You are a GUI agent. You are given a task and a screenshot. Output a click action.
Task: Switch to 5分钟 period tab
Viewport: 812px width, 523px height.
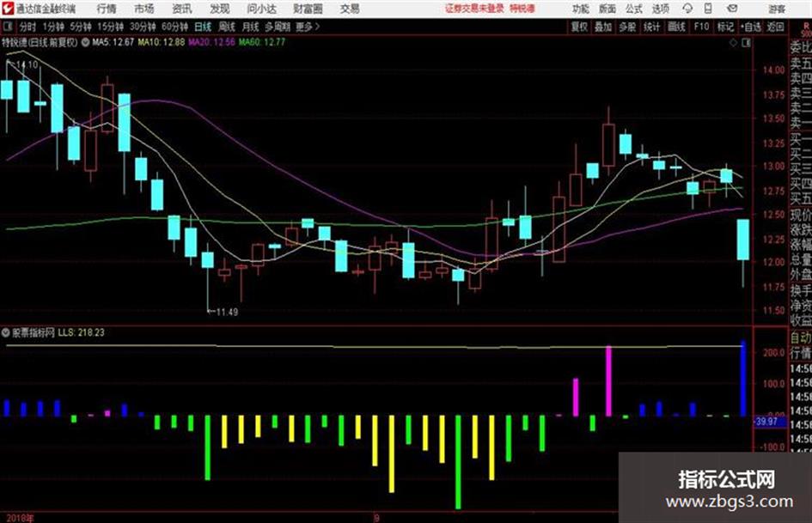pyautogui.click(x=80, y=27)
